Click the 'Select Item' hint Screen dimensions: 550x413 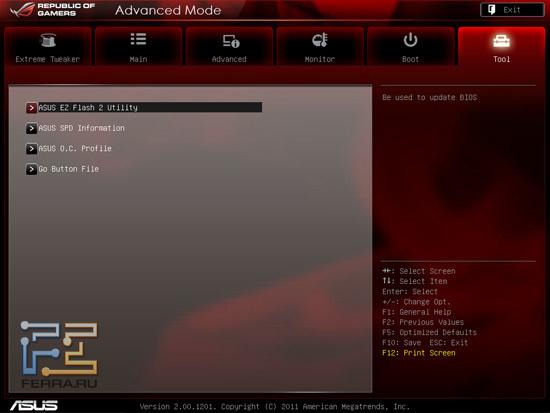coord(414,281)
